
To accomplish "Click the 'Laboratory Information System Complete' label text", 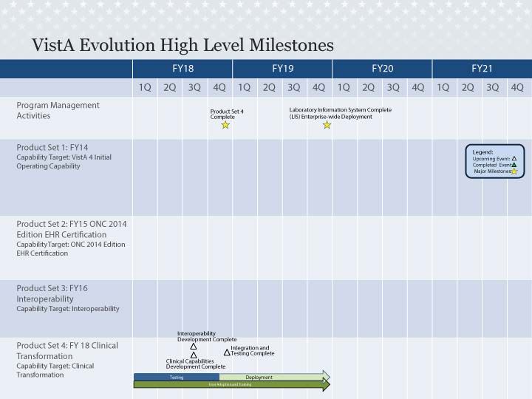I will 341,113.
